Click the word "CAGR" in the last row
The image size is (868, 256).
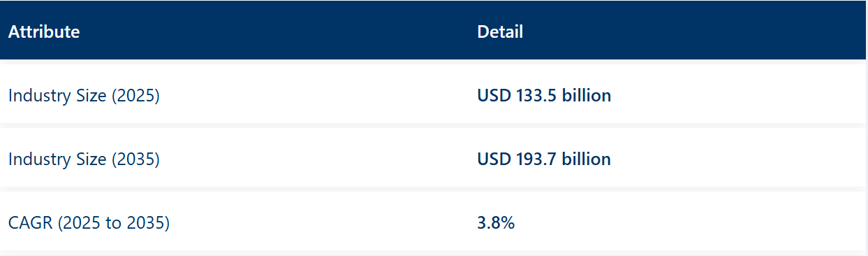(x=31, y=224)
